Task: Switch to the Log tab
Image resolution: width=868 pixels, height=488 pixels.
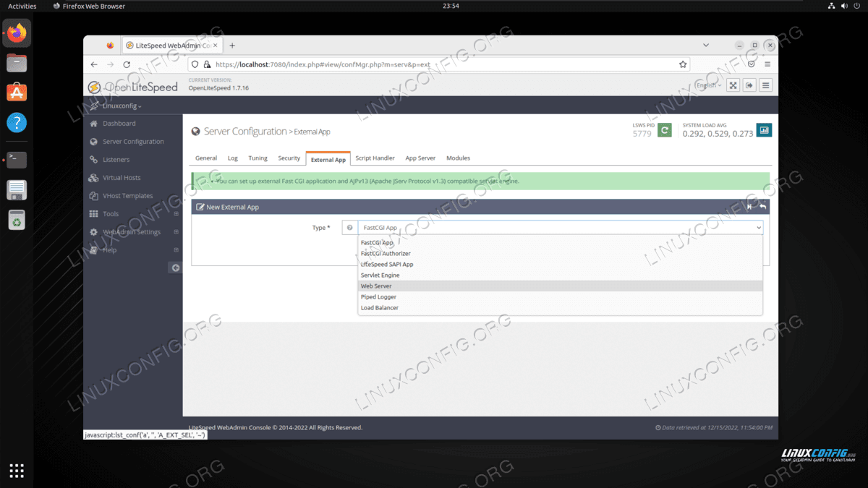Action: pos(233,158)
